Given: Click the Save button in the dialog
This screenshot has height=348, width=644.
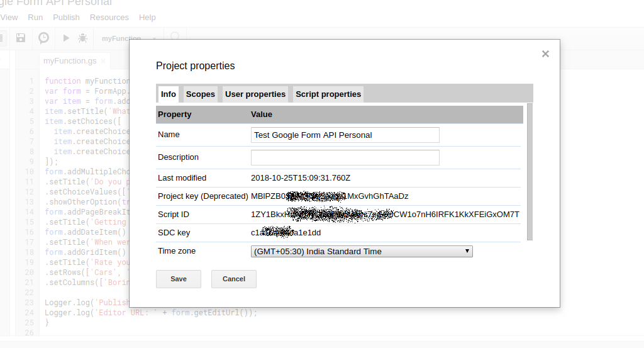Looking at the screenshot, I should [179, 279].
